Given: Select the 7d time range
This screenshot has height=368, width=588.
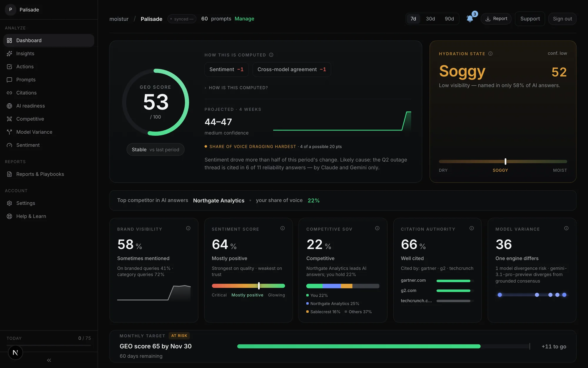Looking at the screenshot, I should click(413, 19).
